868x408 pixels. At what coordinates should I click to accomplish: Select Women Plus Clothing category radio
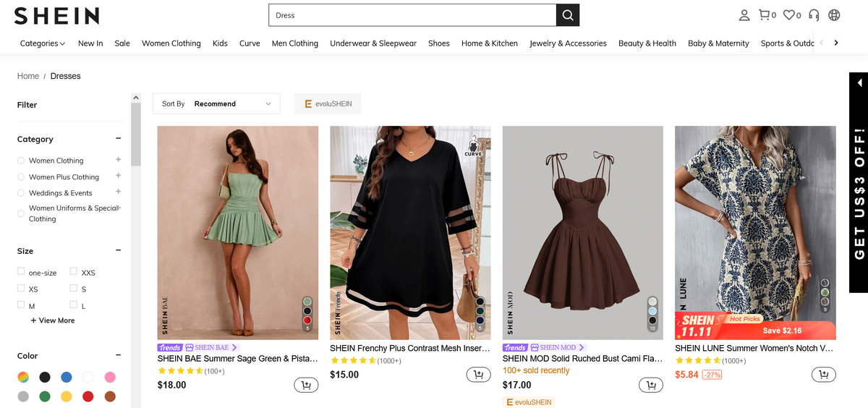(21, 177)
